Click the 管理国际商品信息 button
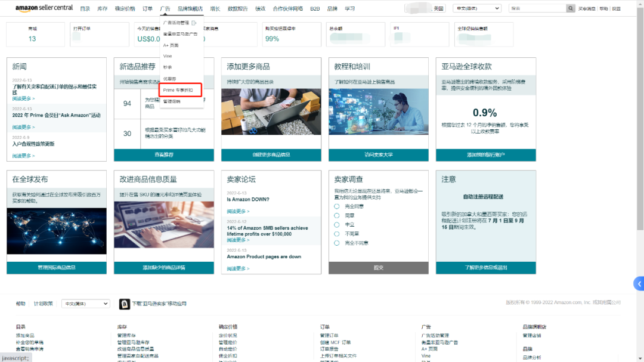 tap(57, 268)
